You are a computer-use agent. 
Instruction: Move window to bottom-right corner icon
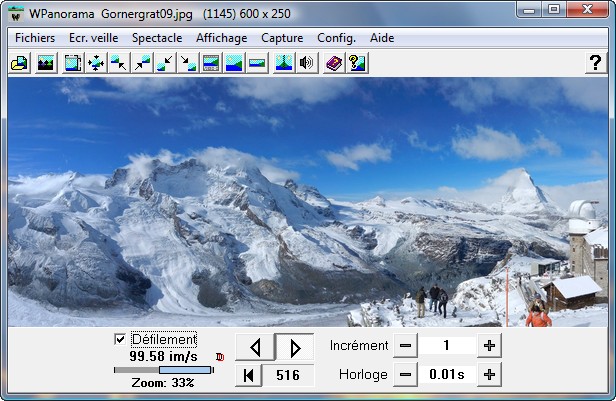[x=188, y=63]
